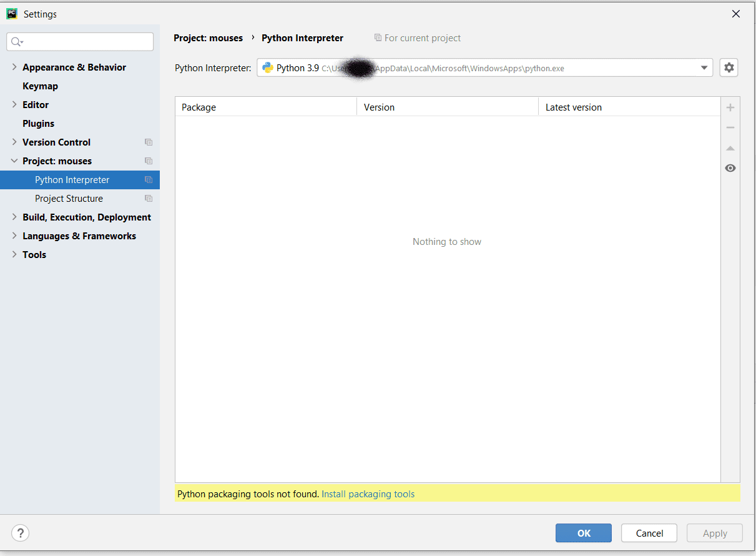This screenshot has width=756, height=556.
Task: Click the interpreter gear settings icon
Action: point(729,67)
